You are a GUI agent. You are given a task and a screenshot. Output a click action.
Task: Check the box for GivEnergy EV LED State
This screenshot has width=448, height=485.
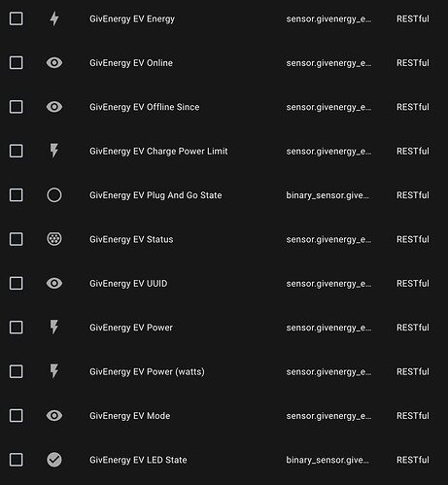(x=17, y=460)
